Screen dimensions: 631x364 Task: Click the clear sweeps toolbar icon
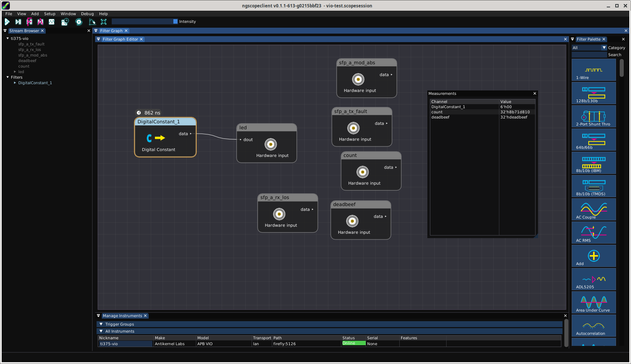point(92,22)
